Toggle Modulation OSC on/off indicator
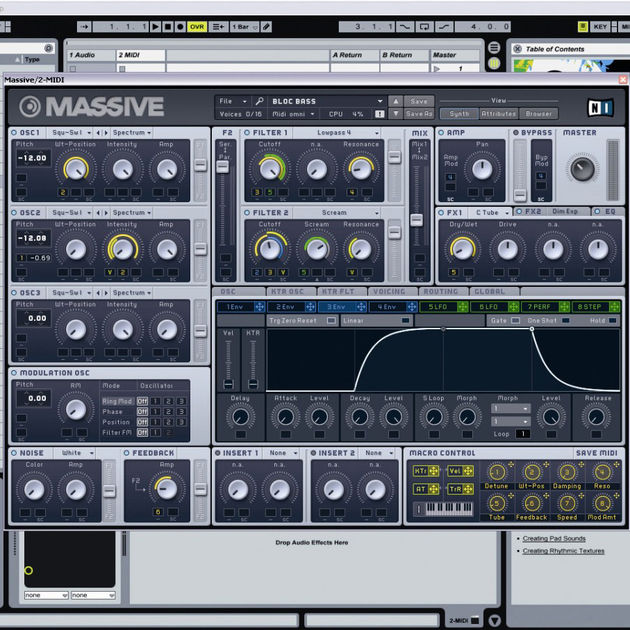The width and height of the screenshot is (630, 630). pos(14,373)
